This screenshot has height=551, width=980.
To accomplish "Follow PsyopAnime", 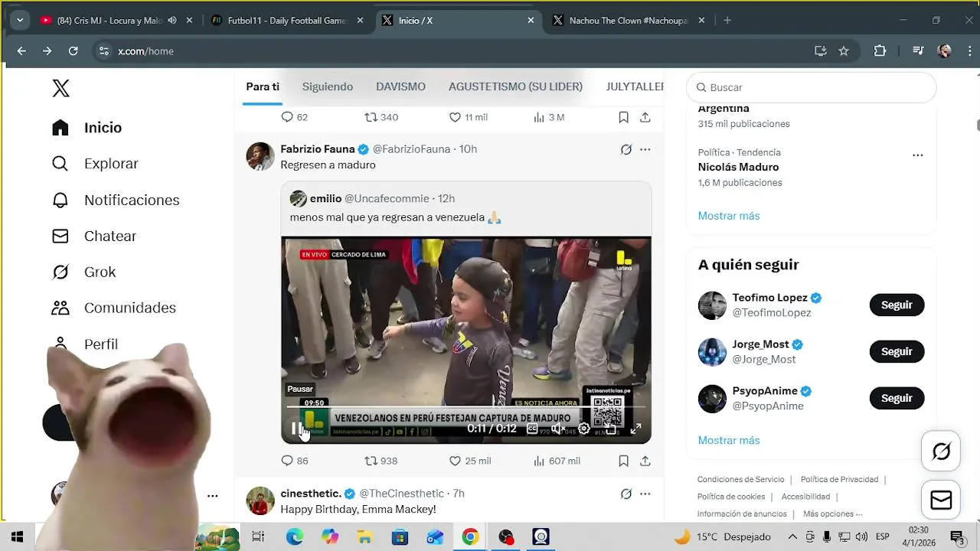I will (897, 398).
